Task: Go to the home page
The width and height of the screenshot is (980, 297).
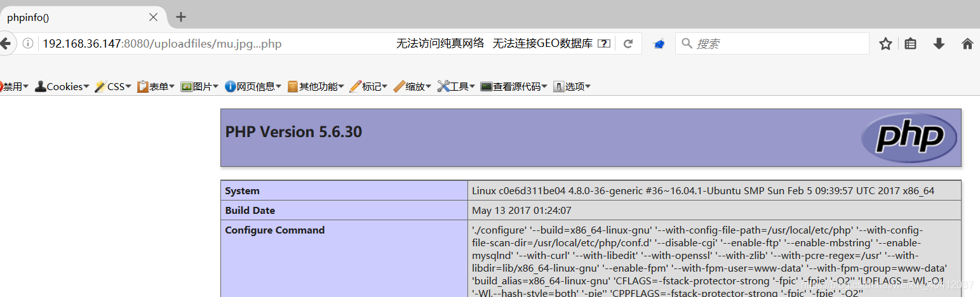Action: point(967,44)
